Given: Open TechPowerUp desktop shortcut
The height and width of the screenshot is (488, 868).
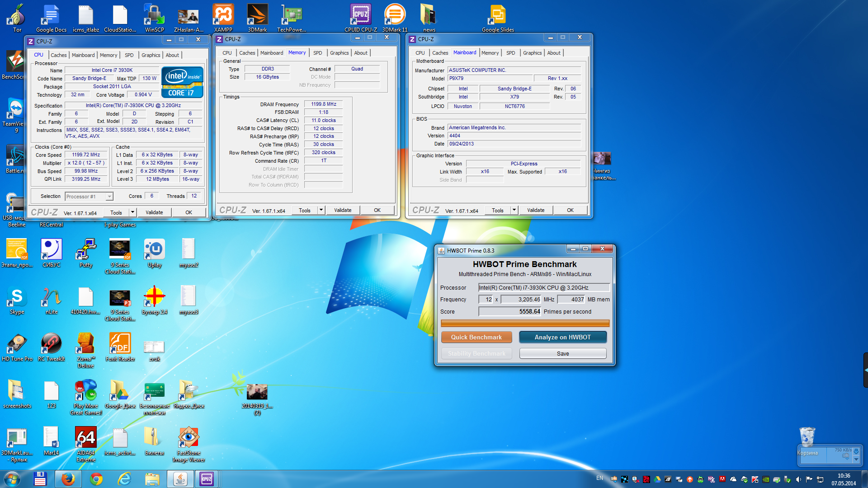Looking at the screenshot, I should (292, 18).
